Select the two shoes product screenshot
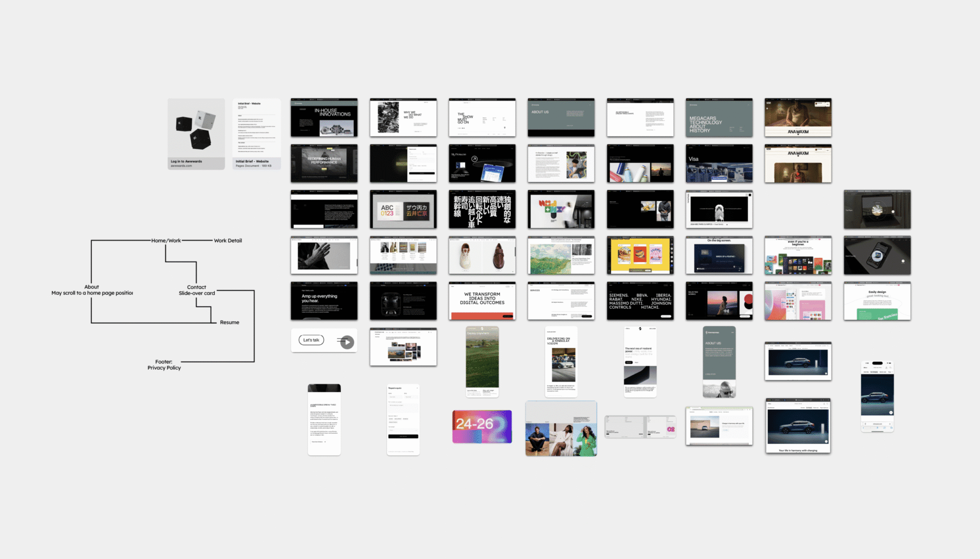Viewport: 980px width, 559px height. tap(482, 255)
